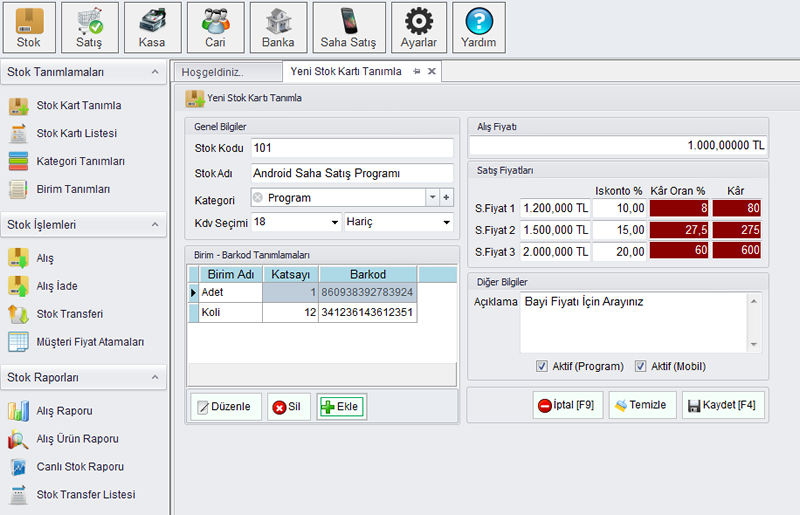Click the Kâr Oran cell showing 27,5
Screen dimensions: 800x515
coord(679,230)
